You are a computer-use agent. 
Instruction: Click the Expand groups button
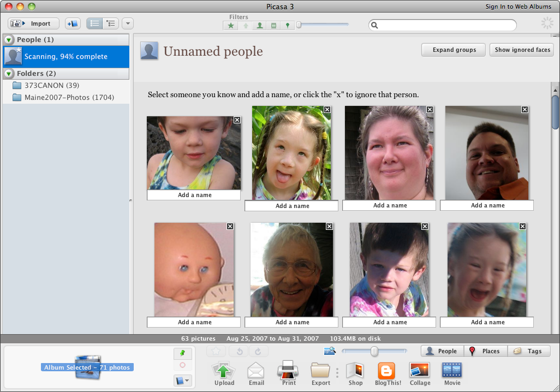(x=453, y=50)
